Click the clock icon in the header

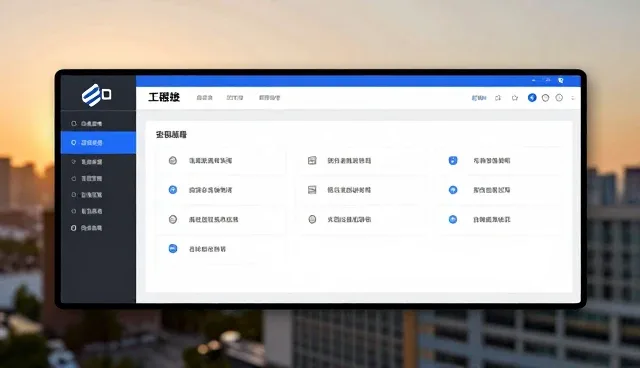coord(545,98)
